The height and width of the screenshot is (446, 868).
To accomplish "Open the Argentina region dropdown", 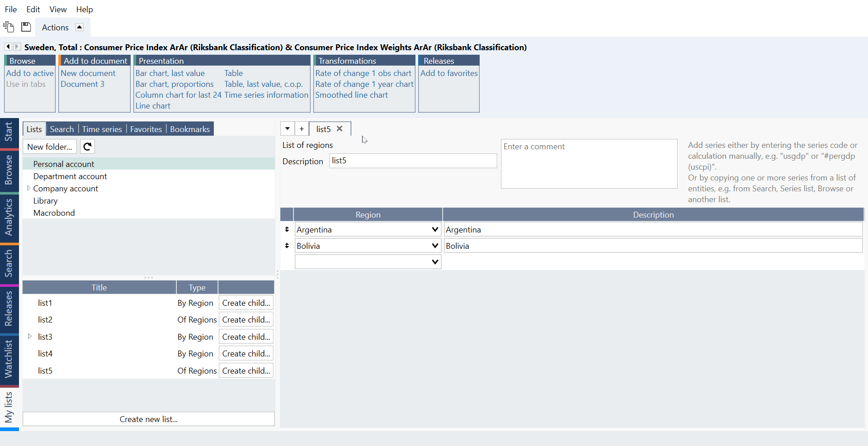I will (x=435, y=229).
